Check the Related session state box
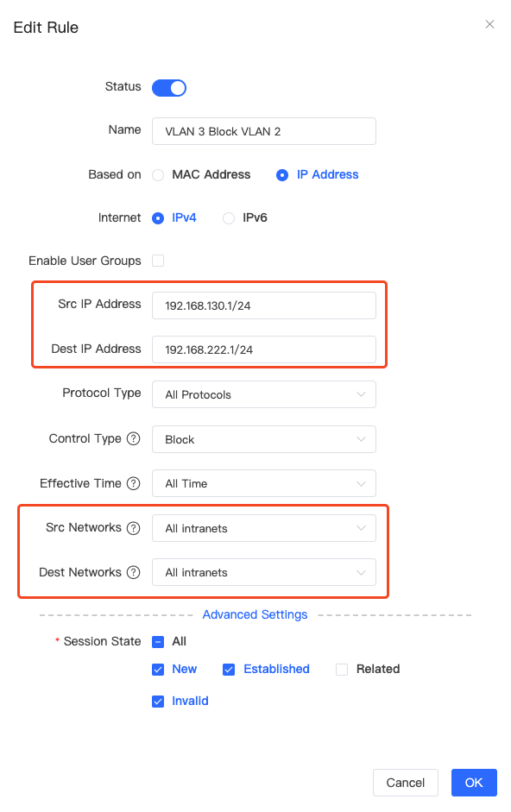Screen dimensions: 511x812 [342, 670]
